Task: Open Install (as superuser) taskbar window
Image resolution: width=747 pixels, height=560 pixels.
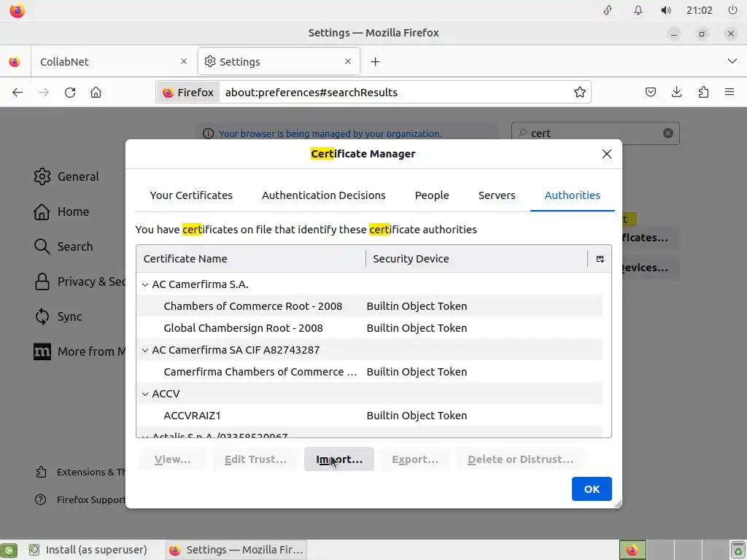Action: [88, 550]
